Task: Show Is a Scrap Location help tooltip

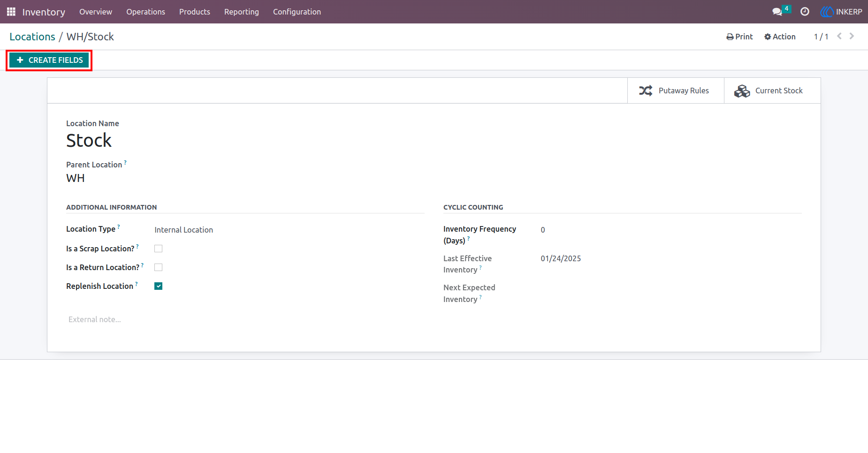Action: 137,246
